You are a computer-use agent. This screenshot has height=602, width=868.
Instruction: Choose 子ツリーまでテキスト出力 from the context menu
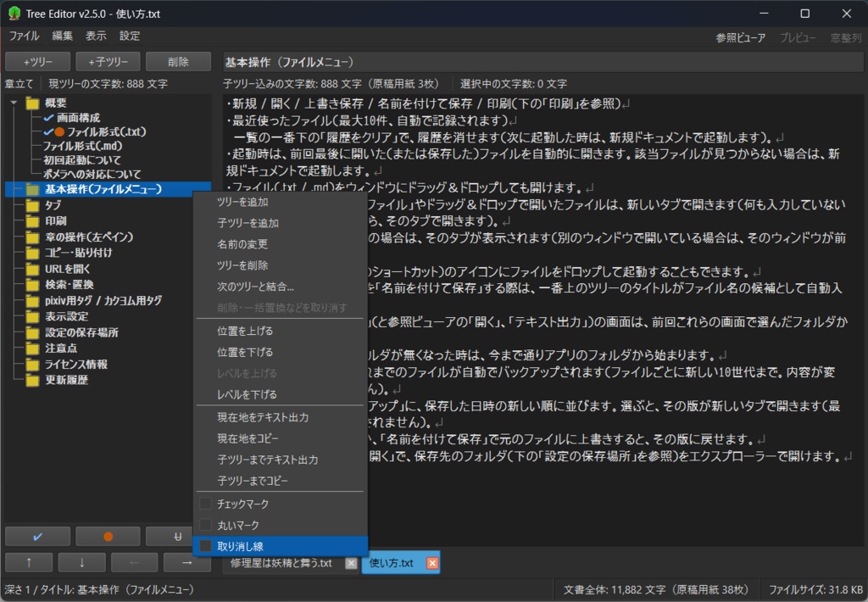click(280, 459)
